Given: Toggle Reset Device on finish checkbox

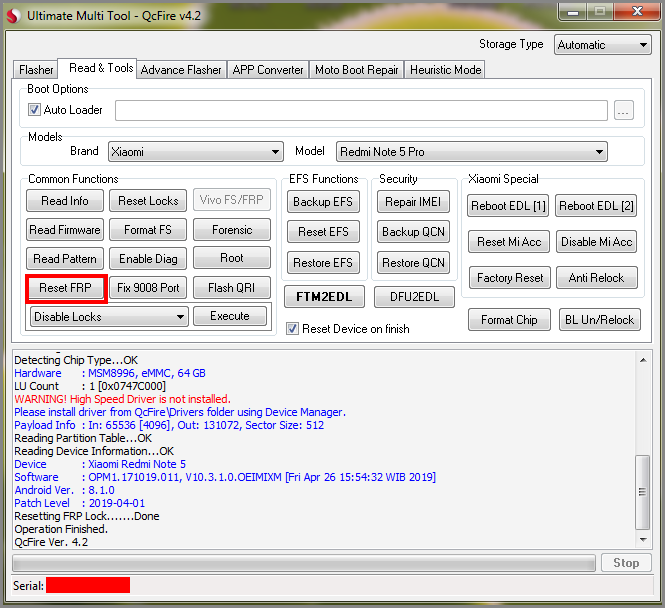Looking at the screenshot, I should pos(292,329).
